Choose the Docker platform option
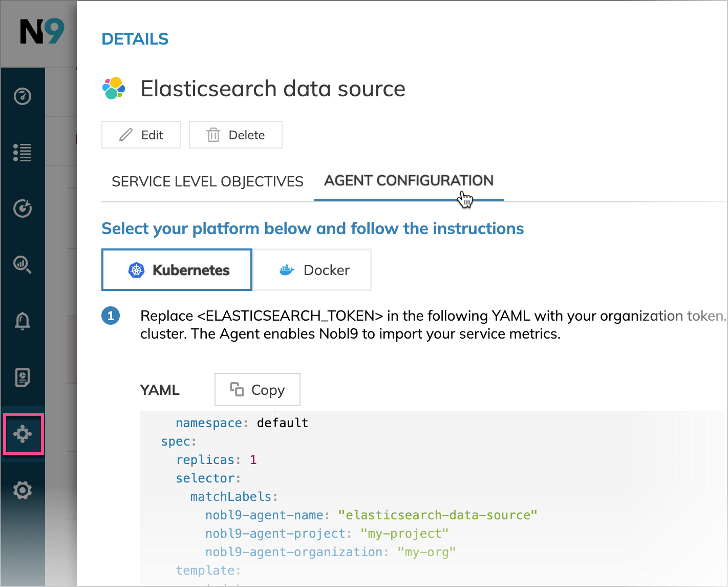The width and height of the screenshot is (728, 587). pos(312,270)
